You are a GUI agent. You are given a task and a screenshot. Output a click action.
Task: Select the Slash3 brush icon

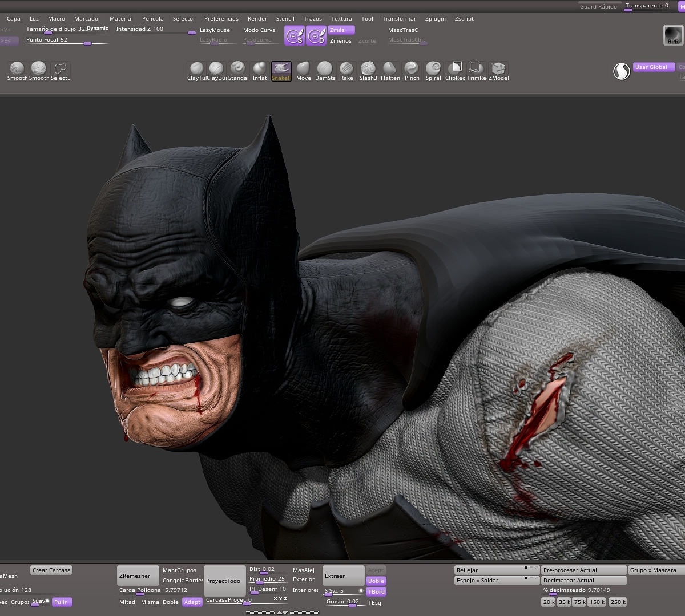(368, 69)
